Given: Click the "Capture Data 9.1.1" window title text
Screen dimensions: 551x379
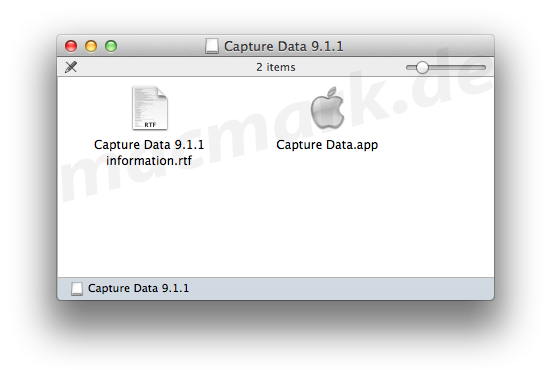Looking at the screenshot, I should point(284,46).
